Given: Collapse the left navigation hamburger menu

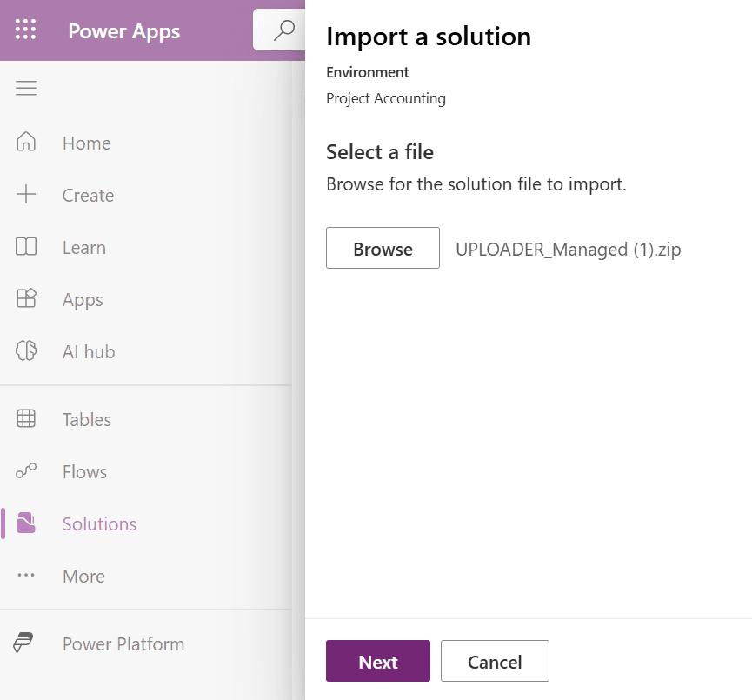Looking at the screenshot, I should pos(26,89).
